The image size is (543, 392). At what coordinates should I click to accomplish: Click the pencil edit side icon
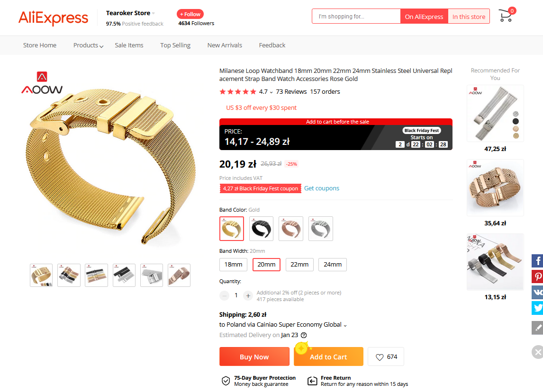(537, 328)
